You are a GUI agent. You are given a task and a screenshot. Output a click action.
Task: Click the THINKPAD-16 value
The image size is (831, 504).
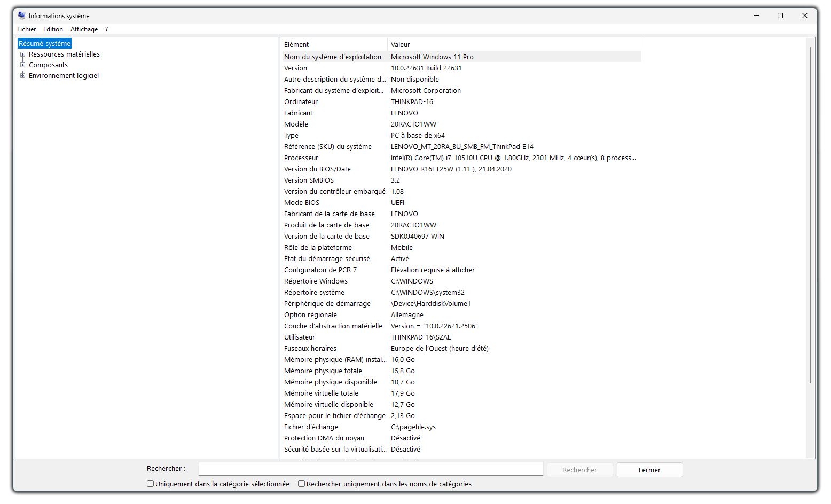(412, 102)
